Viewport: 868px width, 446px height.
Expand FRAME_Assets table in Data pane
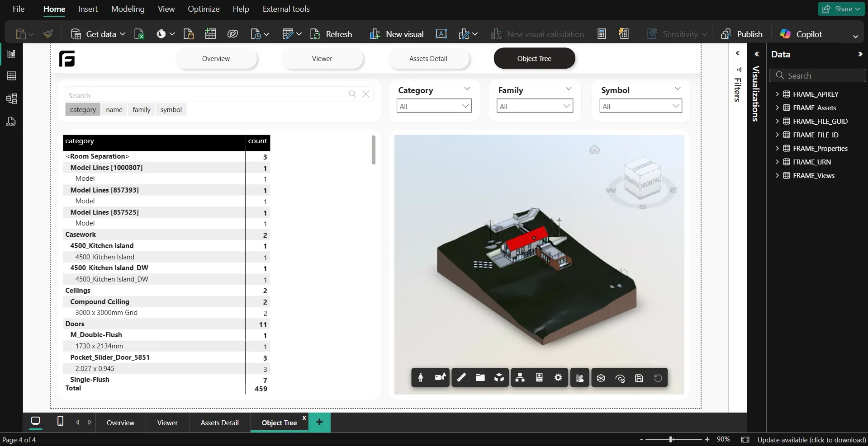[777, 108]
